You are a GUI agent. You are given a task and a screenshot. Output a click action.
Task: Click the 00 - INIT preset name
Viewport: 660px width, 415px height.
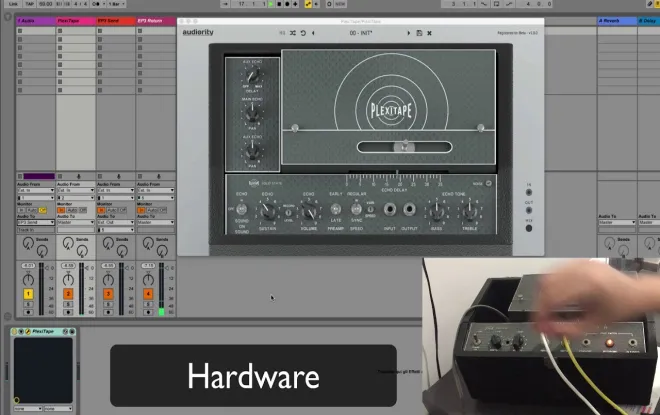(361, 33)
